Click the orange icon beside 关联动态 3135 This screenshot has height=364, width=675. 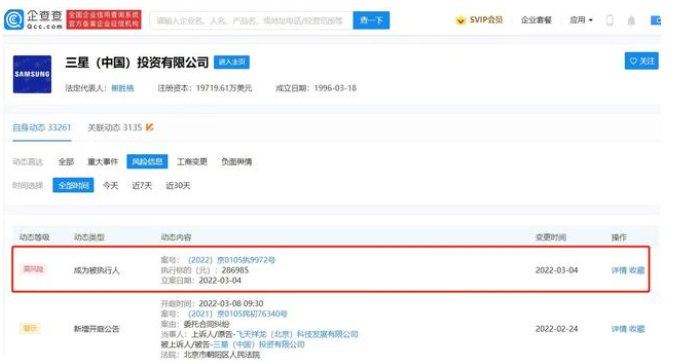coord(149,127)
